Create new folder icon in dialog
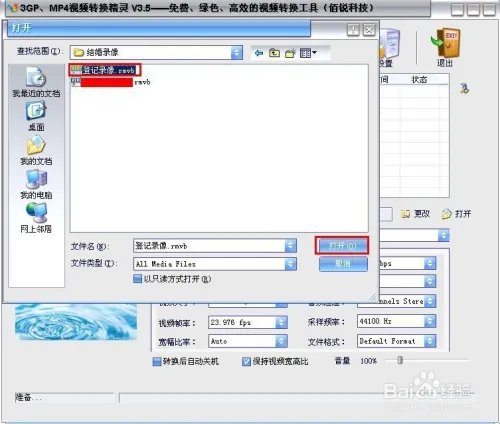 tap(290, 53)
